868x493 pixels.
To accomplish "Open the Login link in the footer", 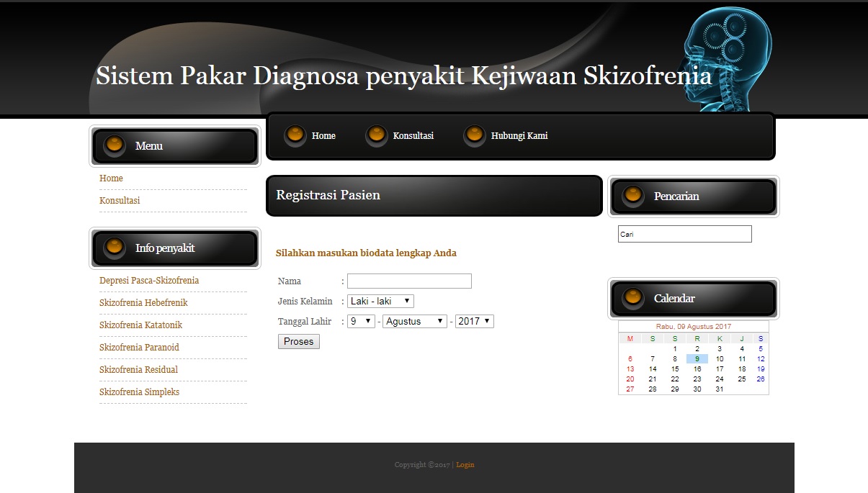I will [x=465, y=464].
